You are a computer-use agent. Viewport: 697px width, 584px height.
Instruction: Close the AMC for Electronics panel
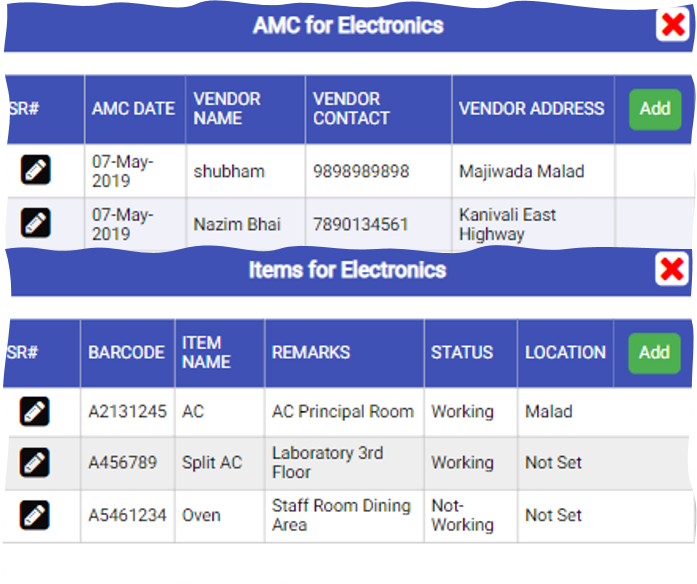point(673,24)
